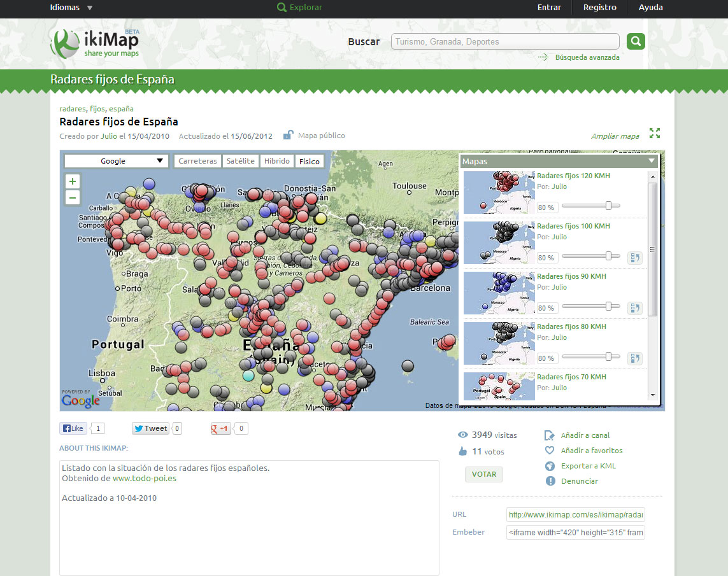
Task: Click the green search magnifier button
Action: pos(636,41)
